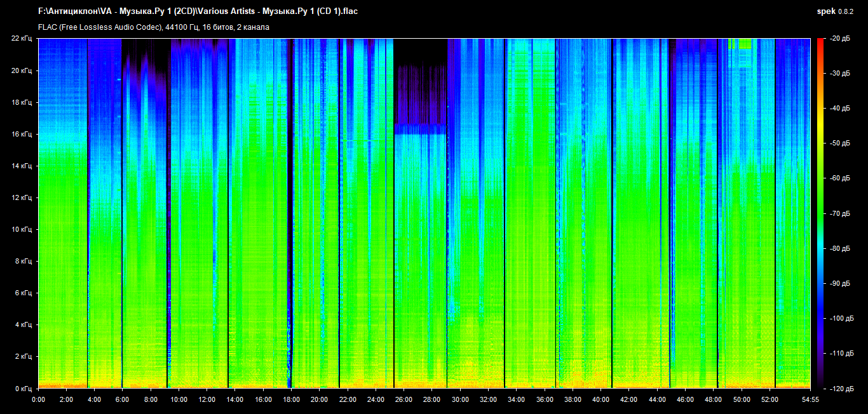Click the 42:00 time axis label

pos(628,399)
